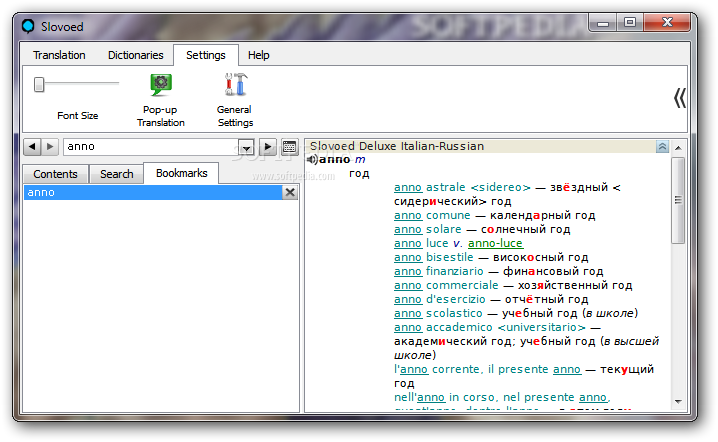The width and height of the screenshot is (718, 442).
Task: Open the on-screen keyboard icon
Action: (x=289, y=147)
